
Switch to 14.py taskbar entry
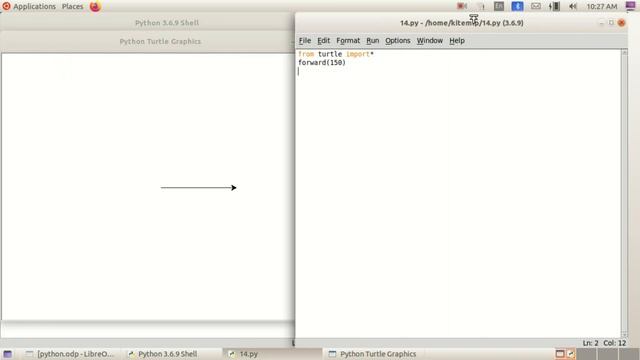(272, 354)
